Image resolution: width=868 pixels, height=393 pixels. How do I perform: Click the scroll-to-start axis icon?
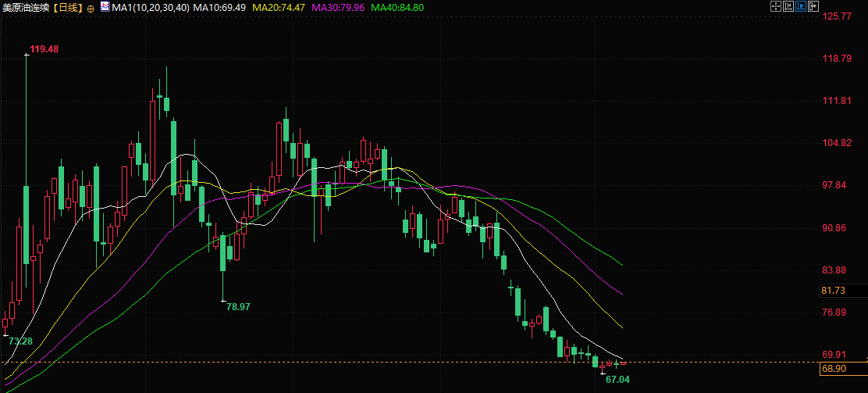point(788,6)
